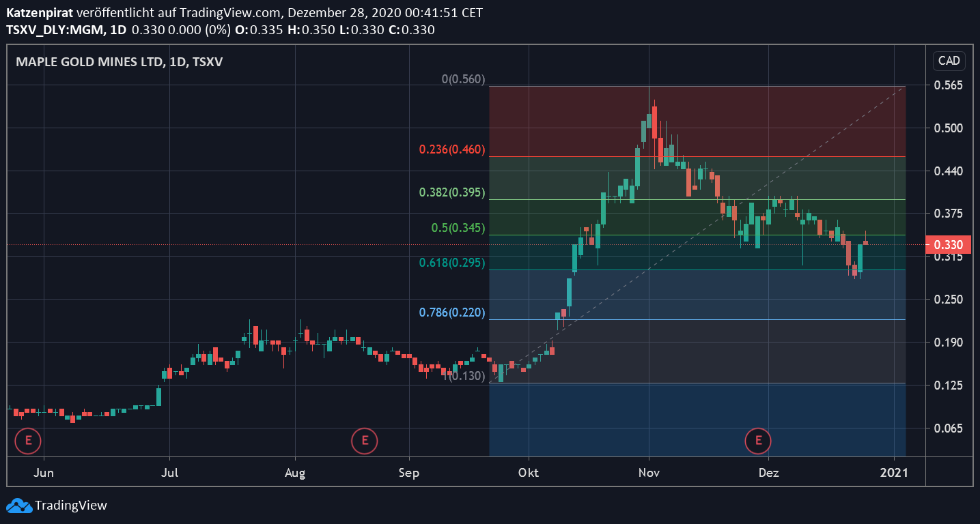This screenshot has height=524, width=980.
Task: Click the author name Katzenpirat
Action: coord(39,13)
